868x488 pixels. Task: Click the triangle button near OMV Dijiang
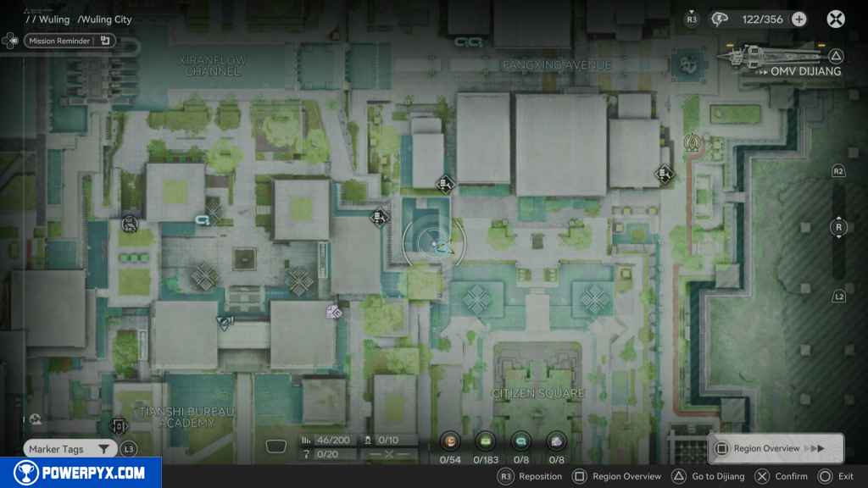tap(835, 57)
